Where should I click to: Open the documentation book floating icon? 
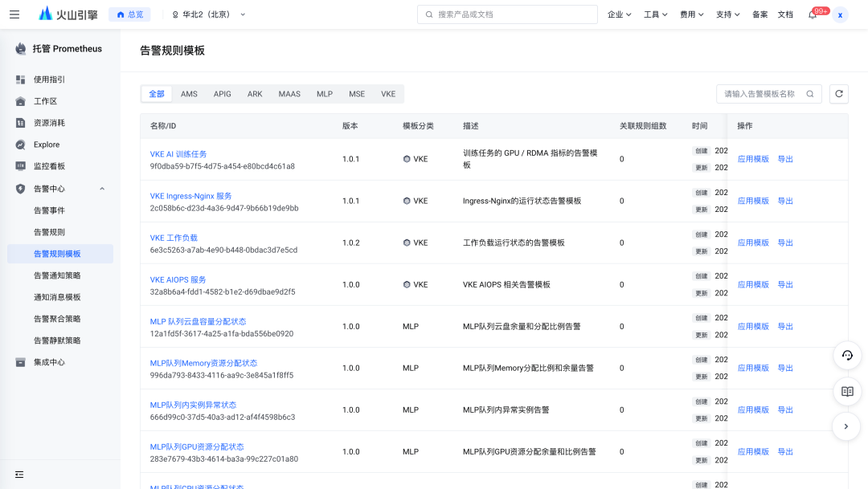(846, 391)
